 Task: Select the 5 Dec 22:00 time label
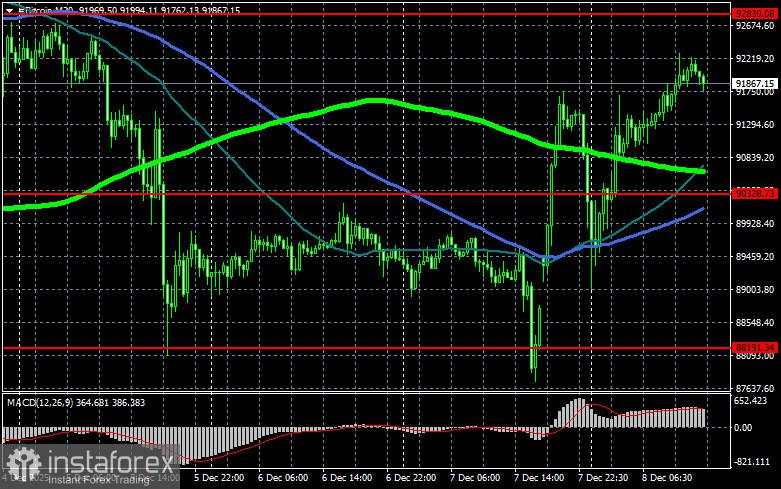pyautogui.click(x=219, y=477)
